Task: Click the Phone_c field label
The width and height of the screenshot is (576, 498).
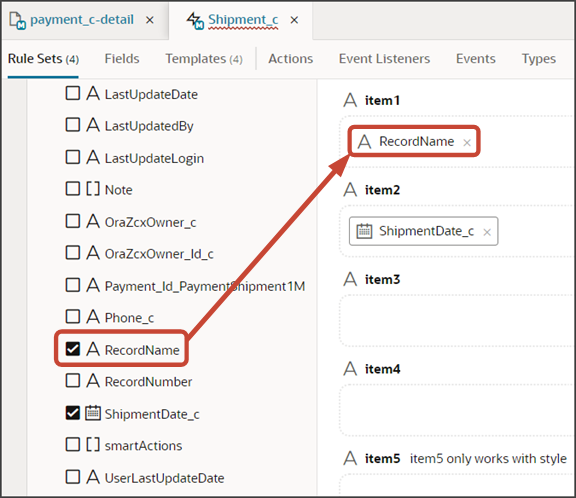Action: [129, 318]
